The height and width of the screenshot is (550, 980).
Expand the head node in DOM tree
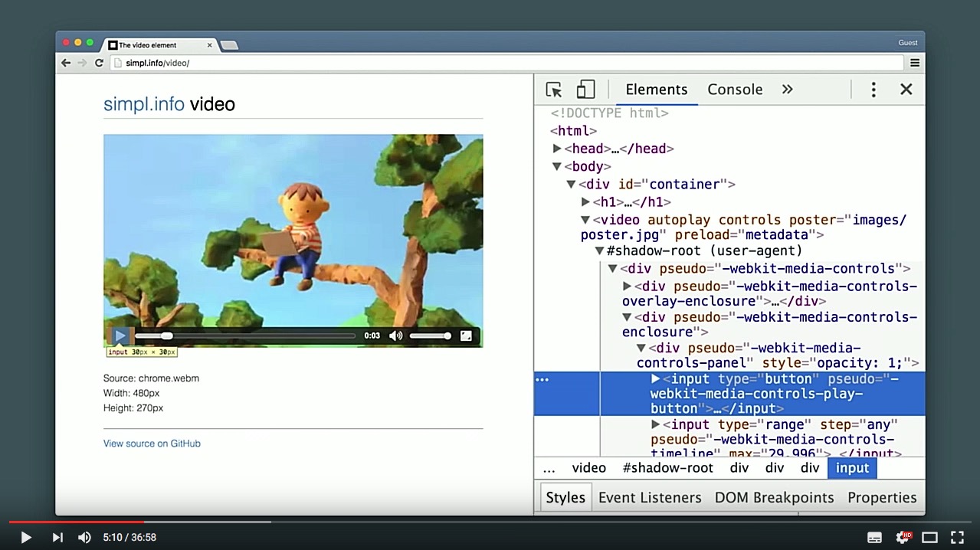tap(557, 149)
